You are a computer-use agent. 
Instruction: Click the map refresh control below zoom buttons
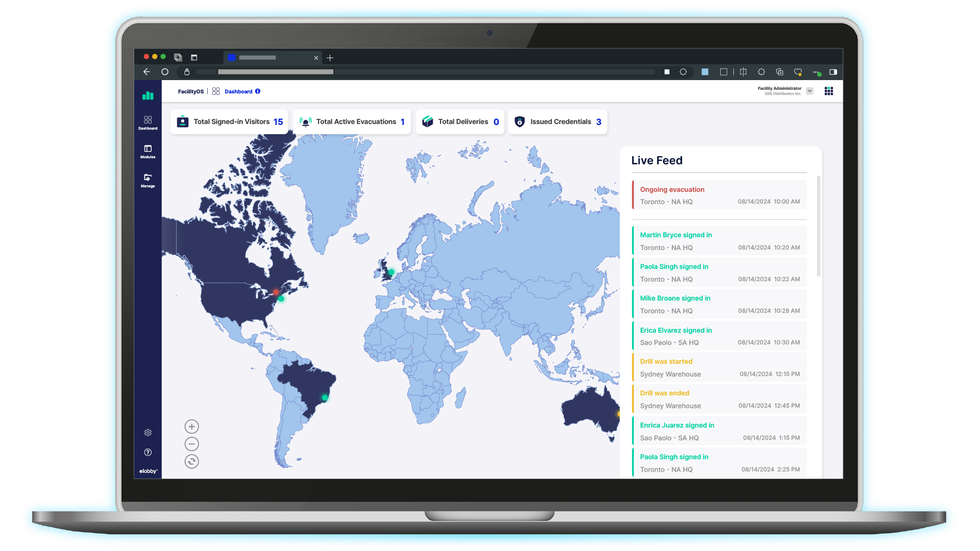point(191,462)
